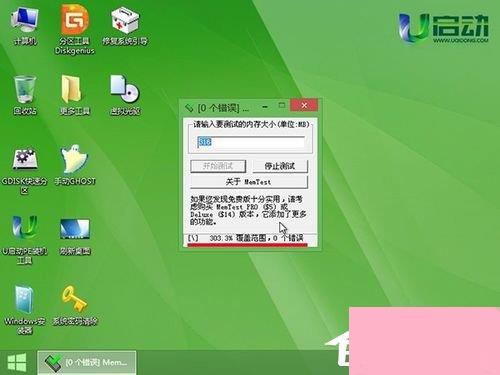The image size is (500, 375).
Task: Minimize the MemTest window
Action: point(265,107)
